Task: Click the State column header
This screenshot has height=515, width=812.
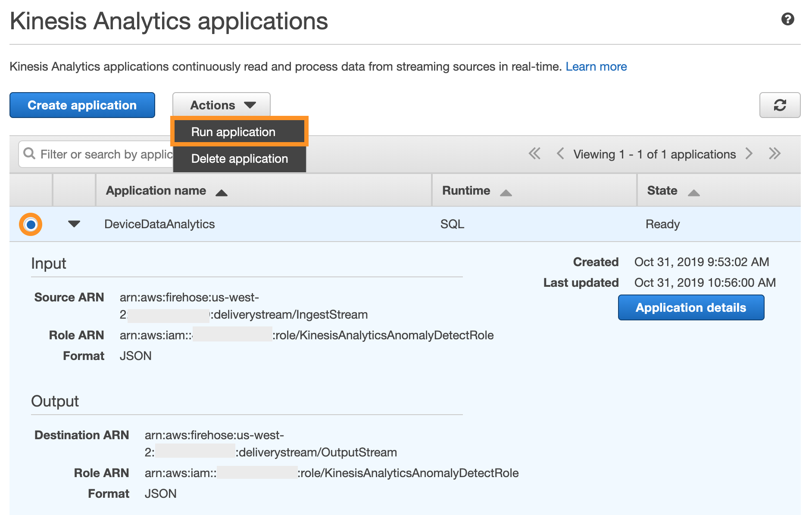Action: coord(719,190)
